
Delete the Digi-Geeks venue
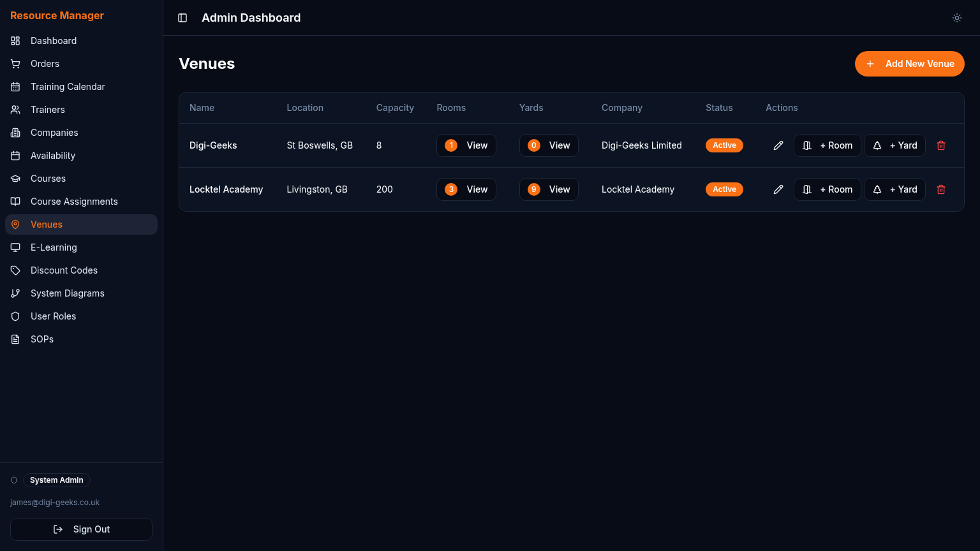(941, 145)
